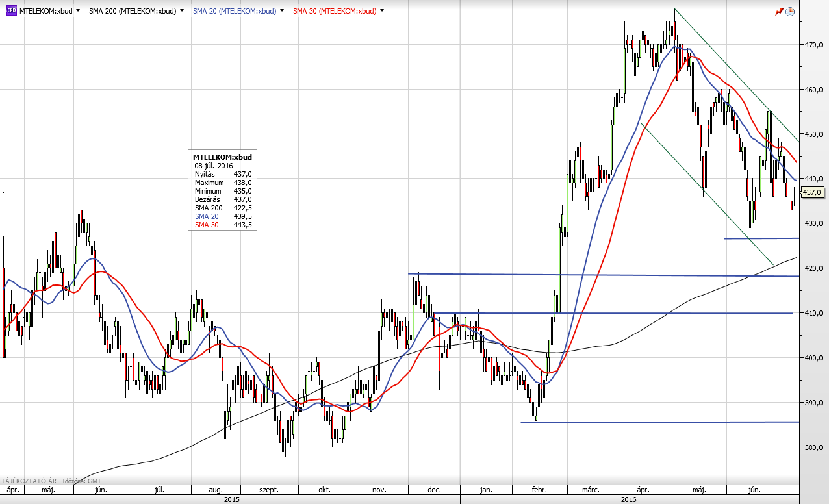Click the 08-júl.-2016 date in tooltip
This screenshot has height=504, width=829.
(214, 166)
